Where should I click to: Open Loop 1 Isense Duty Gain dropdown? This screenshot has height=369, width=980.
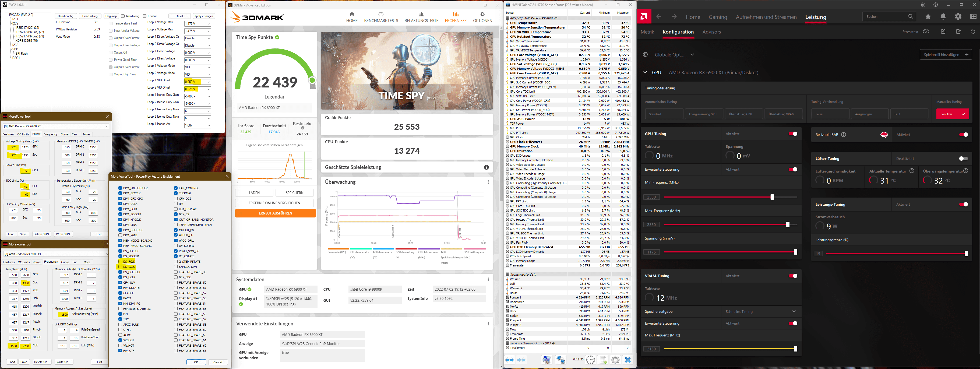coord(209,97)
